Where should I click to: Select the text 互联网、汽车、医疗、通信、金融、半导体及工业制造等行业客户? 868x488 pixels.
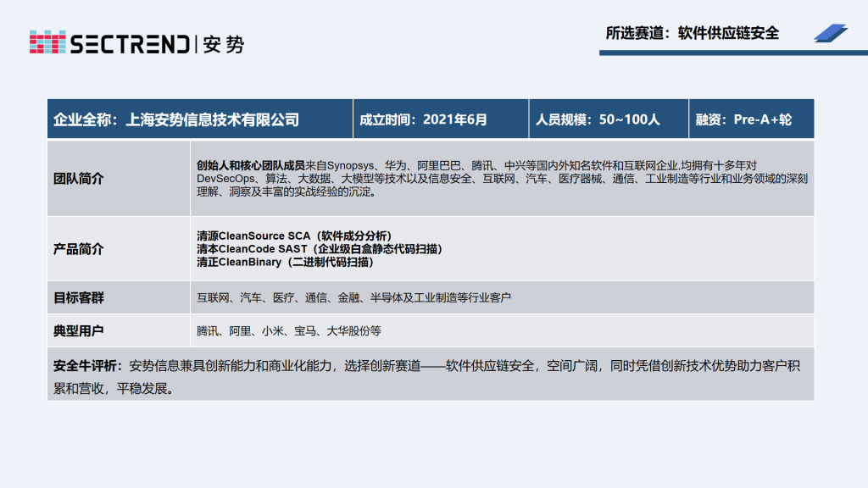pos(353,297)
